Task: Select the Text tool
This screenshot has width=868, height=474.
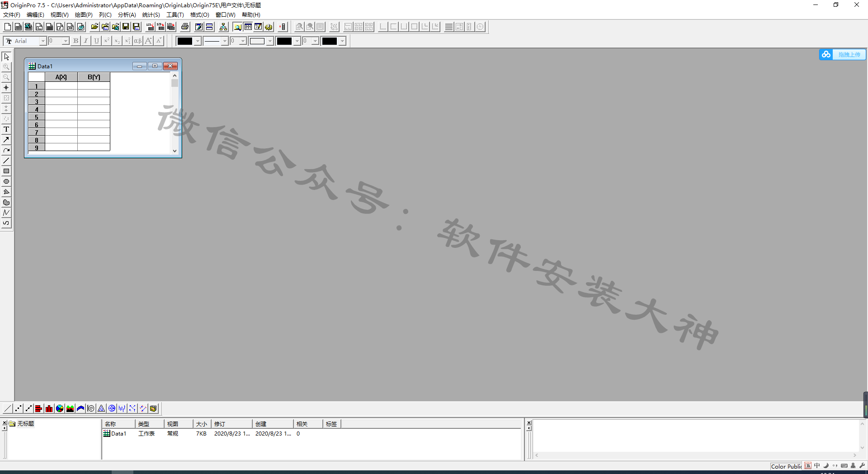Action: 6,129
